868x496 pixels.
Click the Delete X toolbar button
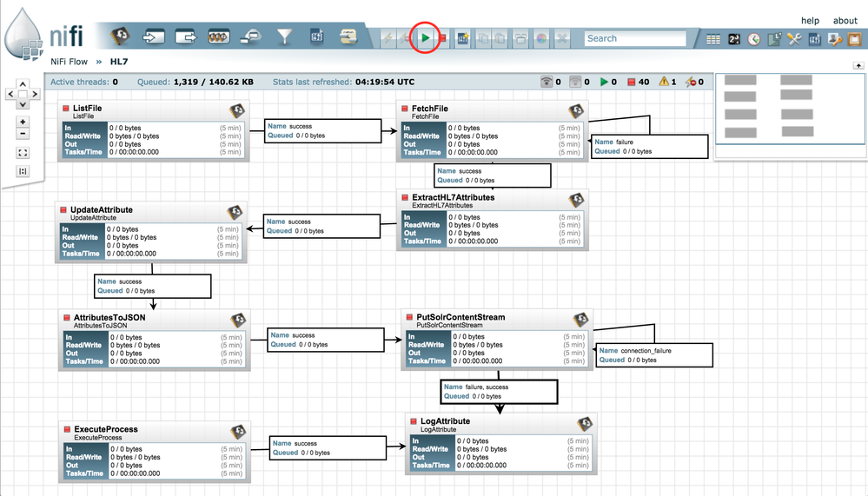562,38
